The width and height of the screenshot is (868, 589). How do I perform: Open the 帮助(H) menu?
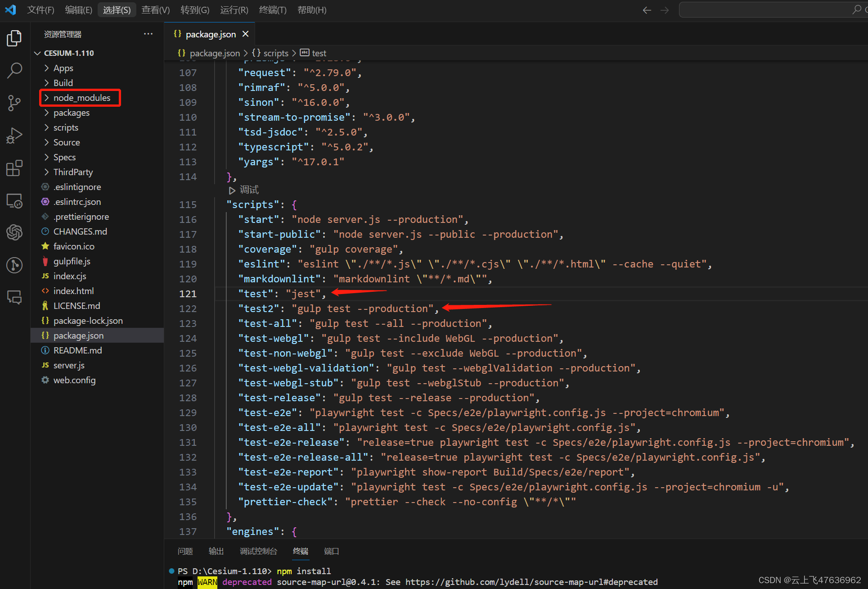[x=312, y=10]
